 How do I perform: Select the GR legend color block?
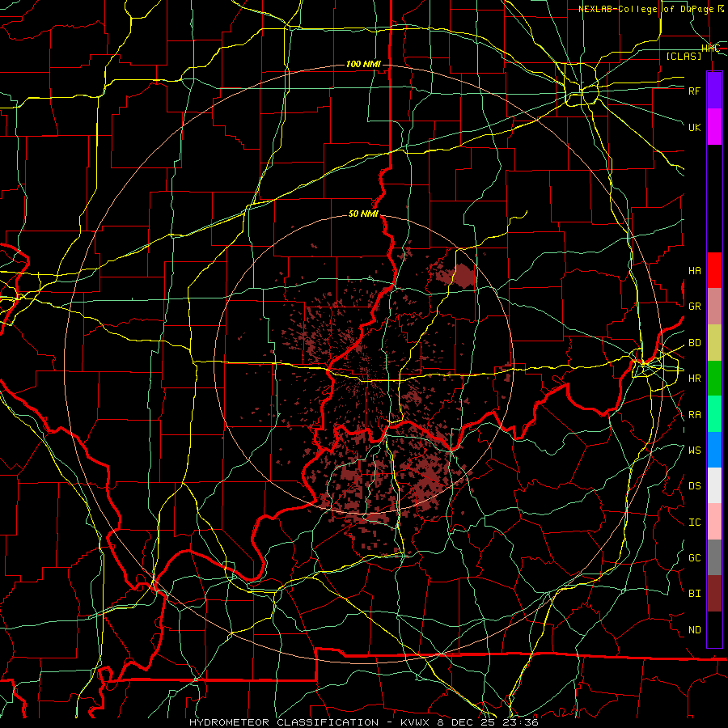point(714,306)
